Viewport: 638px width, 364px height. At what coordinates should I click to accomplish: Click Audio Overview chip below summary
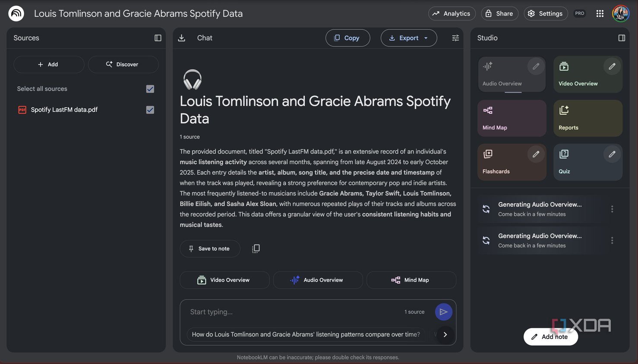(x=318, y=280)
